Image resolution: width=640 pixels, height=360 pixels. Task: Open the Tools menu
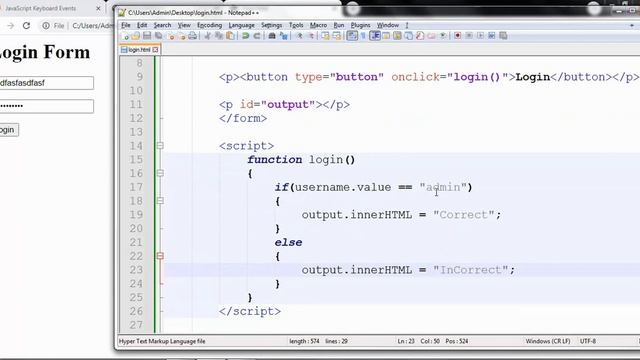click(x=296, y=25)
